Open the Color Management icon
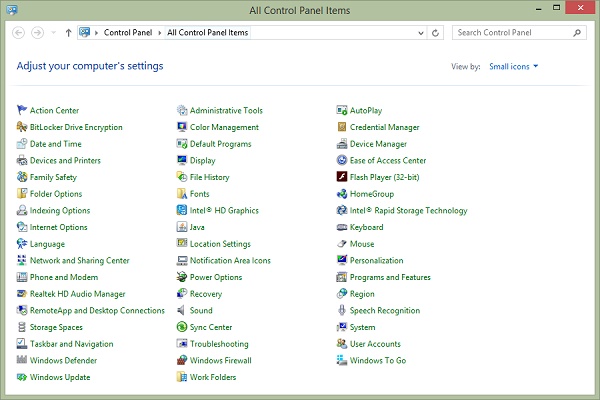Screen dimensions: 600x400 tap(182, 127)
